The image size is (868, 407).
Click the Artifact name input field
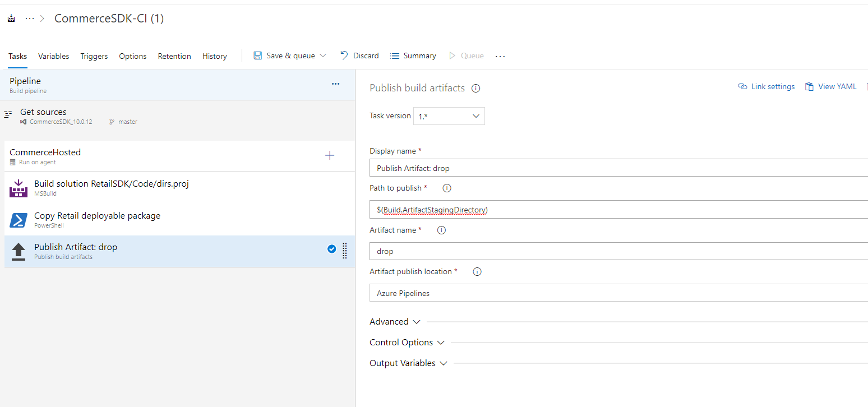(x=618, y=251)
